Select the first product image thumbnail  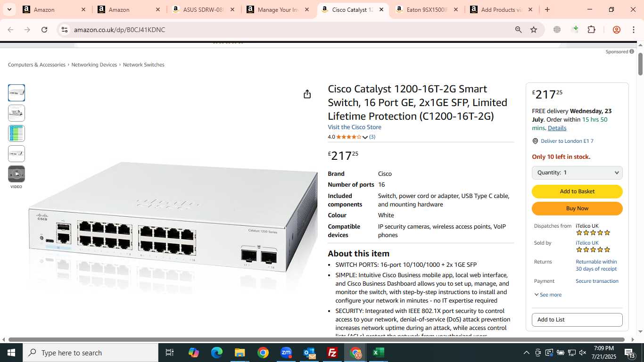[x=17, y=93]
